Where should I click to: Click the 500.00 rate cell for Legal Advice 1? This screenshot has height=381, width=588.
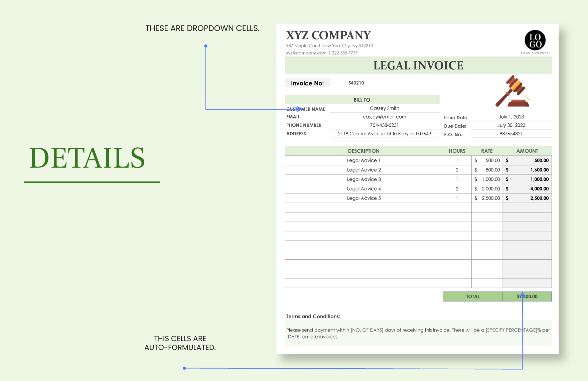[x=487, y=160]
